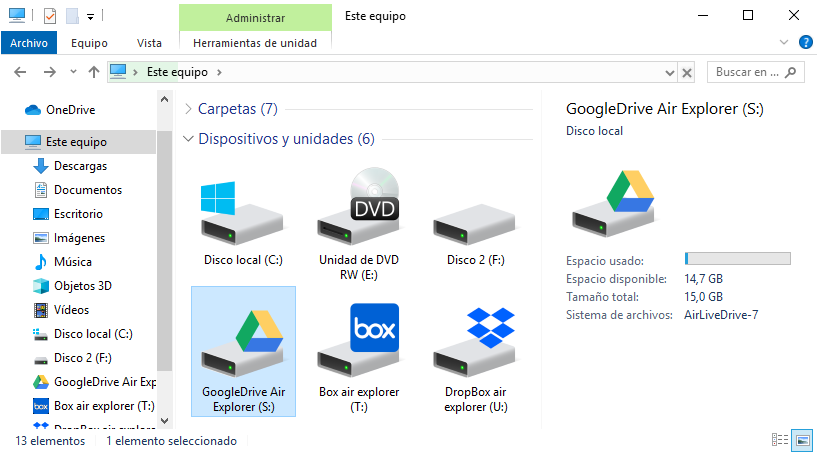Screen dimensions: 818x453
Task: Click Este equipo in the address bar
Action: (177, 72)
